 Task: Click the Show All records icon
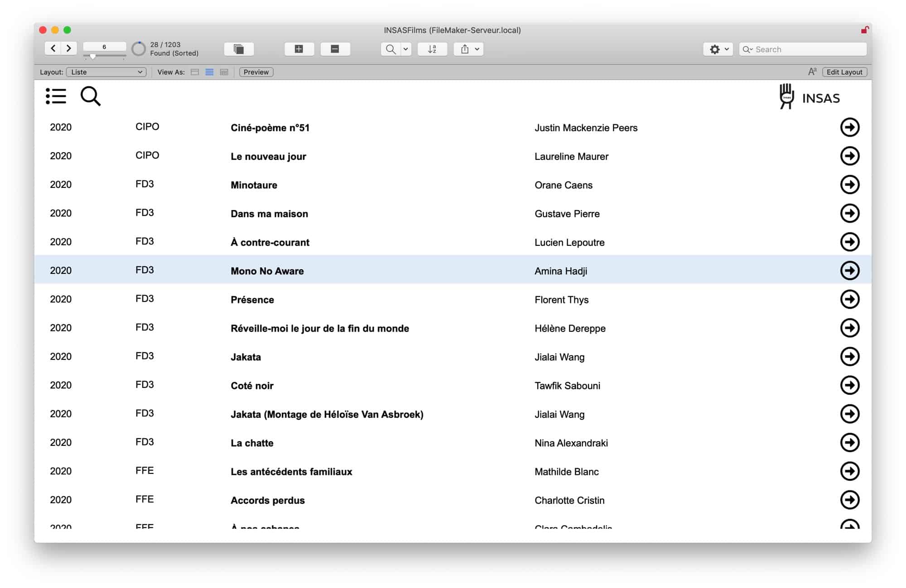click(x=239, y=49)
